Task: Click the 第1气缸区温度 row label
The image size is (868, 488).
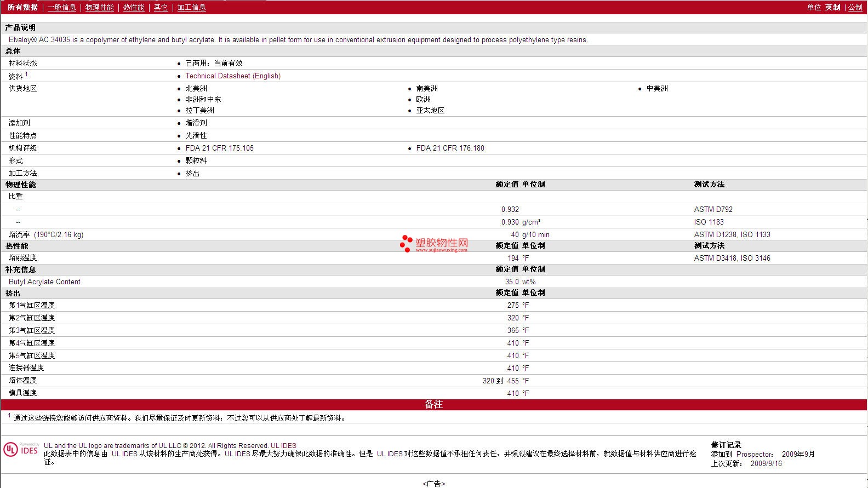Action: 32,306
